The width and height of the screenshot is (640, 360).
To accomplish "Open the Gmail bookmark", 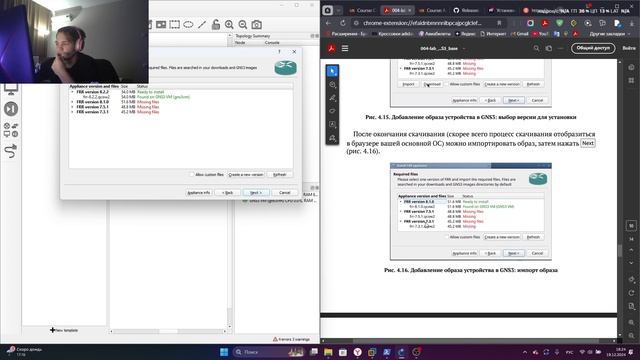I will (520, 34).
